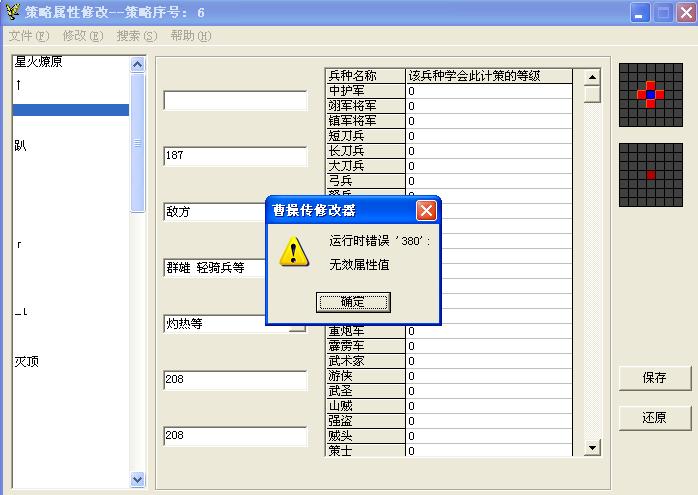This screenshot has width=698, height=495.
Task: Click the strategy list scroll up arrow
Action: 138,65
